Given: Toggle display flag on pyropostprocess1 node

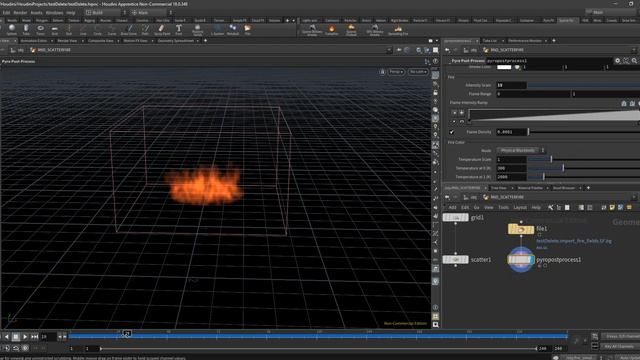Looking at the screenshot, I should pos(532,260).
